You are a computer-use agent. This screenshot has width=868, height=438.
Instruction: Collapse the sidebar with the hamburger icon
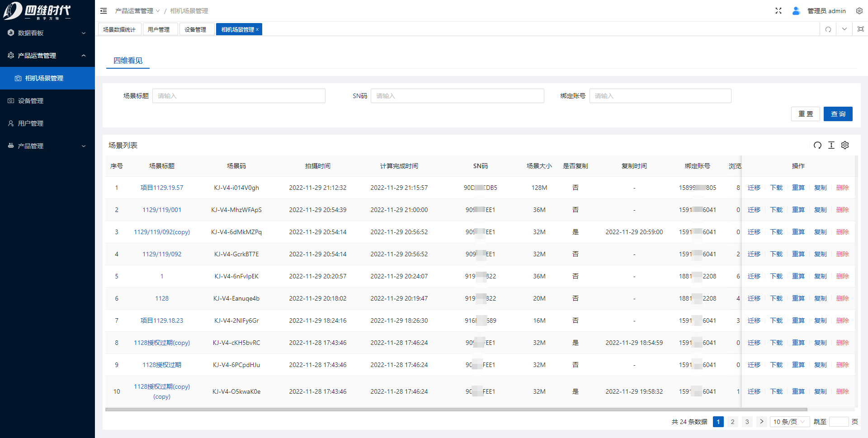point(104,11)
